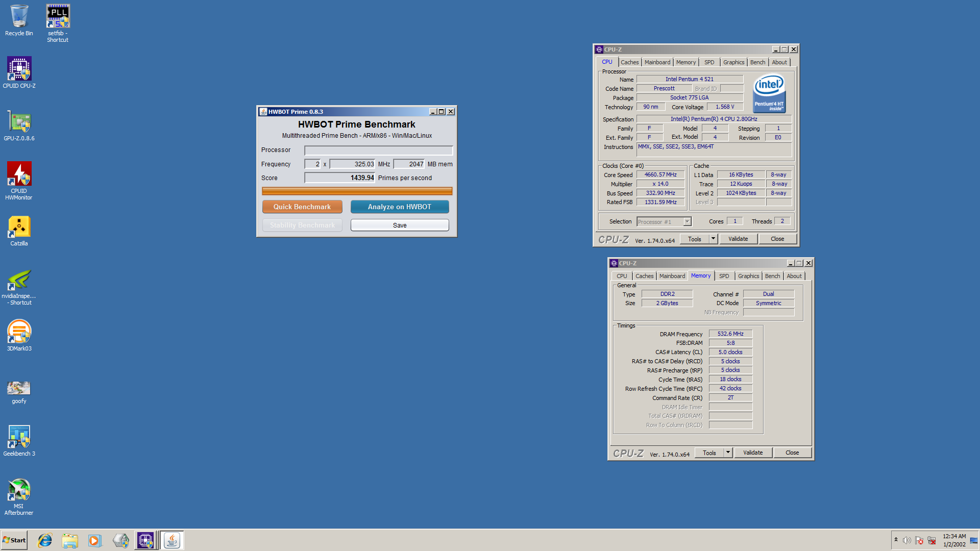This screenshot has width=980, height=551.
Task: Expand Tools dropdown arrow in upper CPU-Z
Action: (x=713, y=239)
